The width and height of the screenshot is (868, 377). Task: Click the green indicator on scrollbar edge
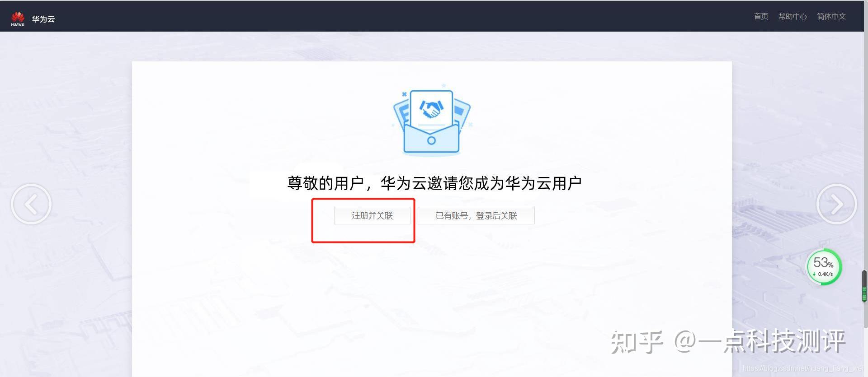tap(864, 294)
